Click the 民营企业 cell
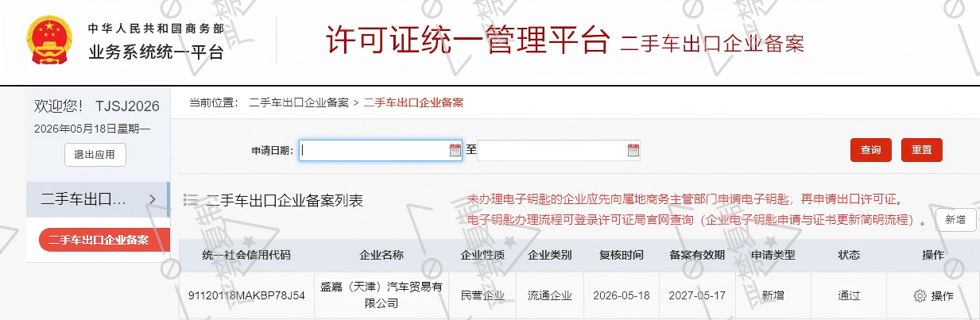The height and width of the screenshot is (320, 980). 482,295
